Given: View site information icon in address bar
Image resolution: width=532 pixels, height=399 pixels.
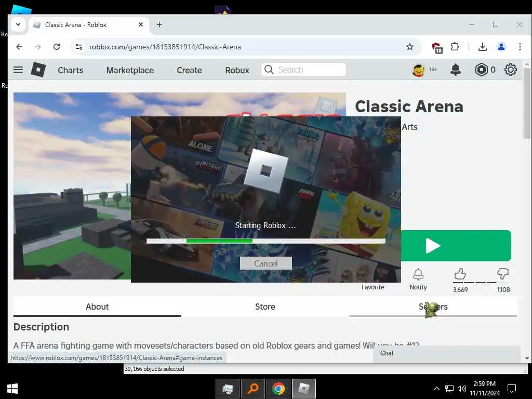Looking at the screenshot, I should pos(79,47).
